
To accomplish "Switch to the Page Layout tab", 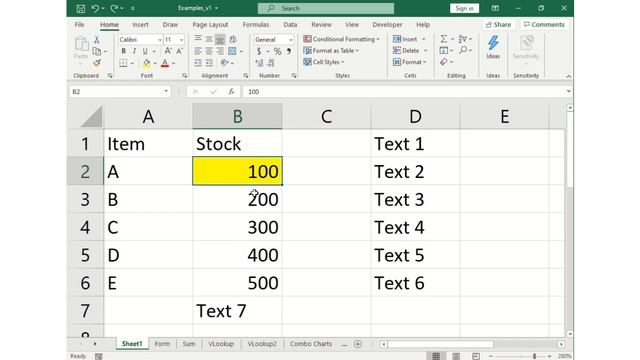I will 210,24.
